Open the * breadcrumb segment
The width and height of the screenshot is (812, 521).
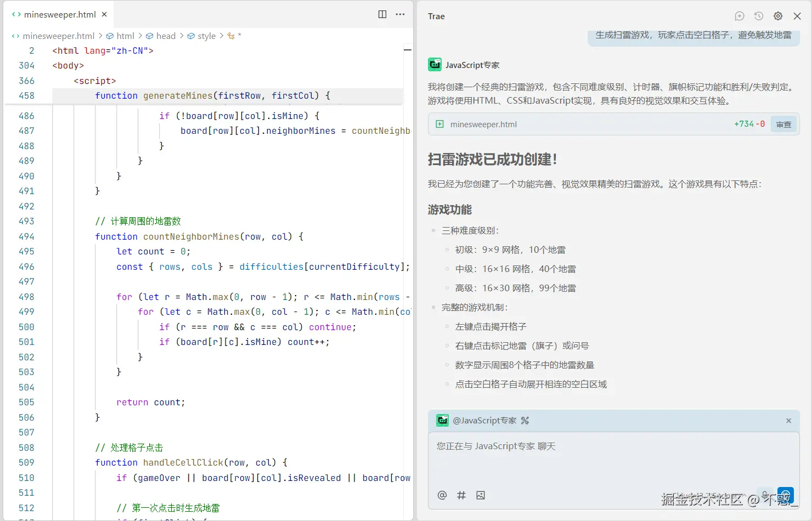pyautogui.click(x=234, y=36)
